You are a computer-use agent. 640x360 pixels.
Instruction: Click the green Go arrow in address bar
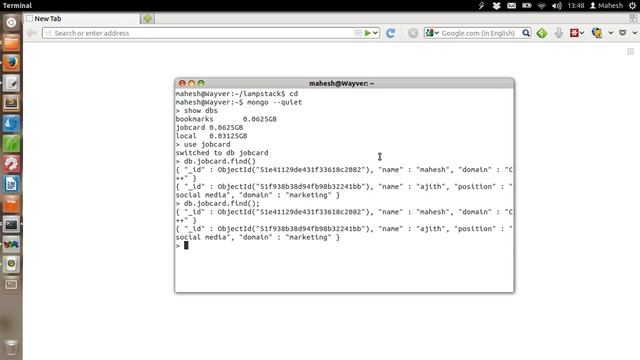point(368,33)
